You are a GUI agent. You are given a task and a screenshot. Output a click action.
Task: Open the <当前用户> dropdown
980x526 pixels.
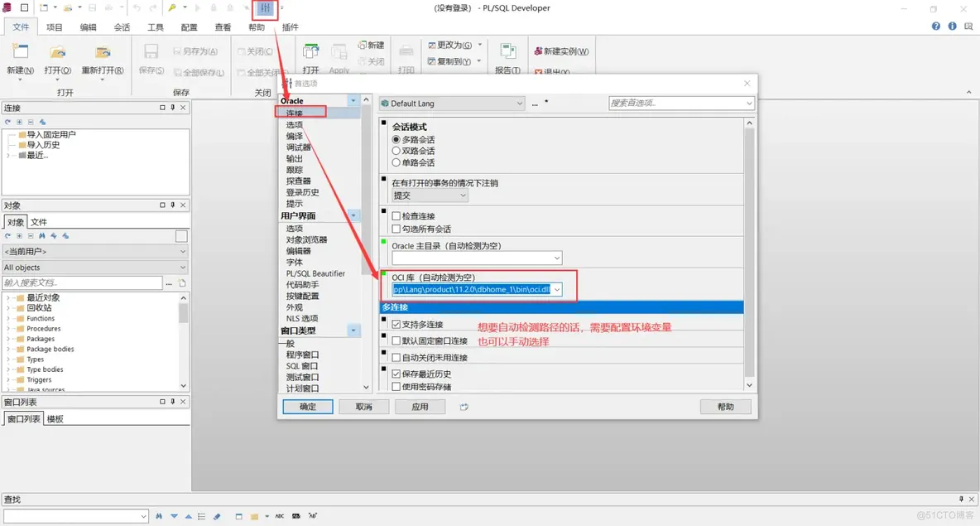[x=95, y=251]
